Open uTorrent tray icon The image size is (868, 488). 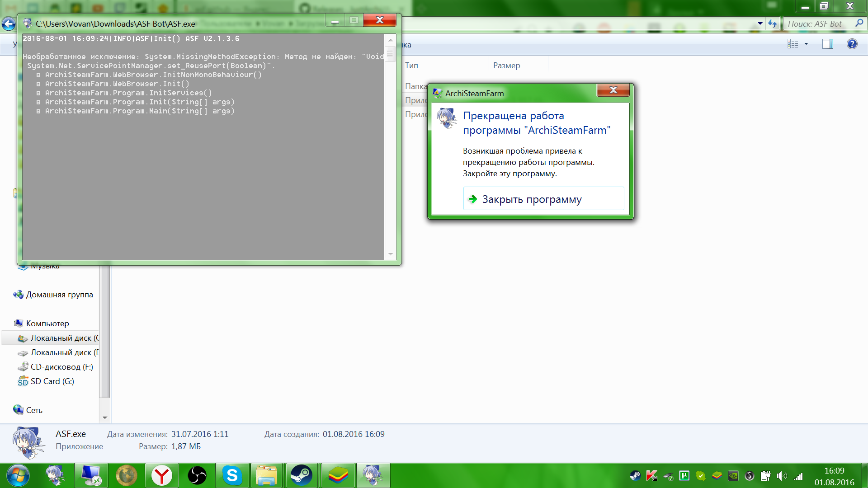(x=684, y=475)
